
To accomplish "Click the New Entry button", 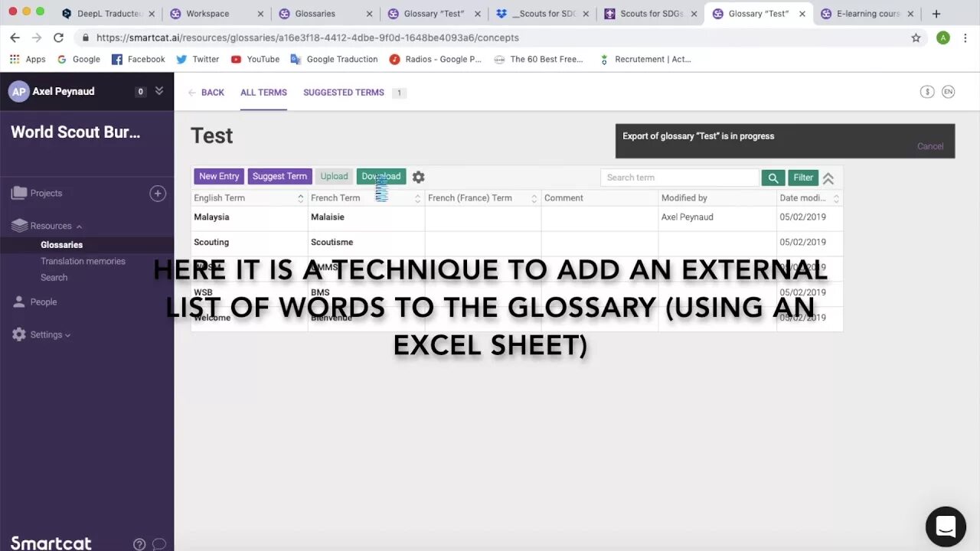I will 219,177.
